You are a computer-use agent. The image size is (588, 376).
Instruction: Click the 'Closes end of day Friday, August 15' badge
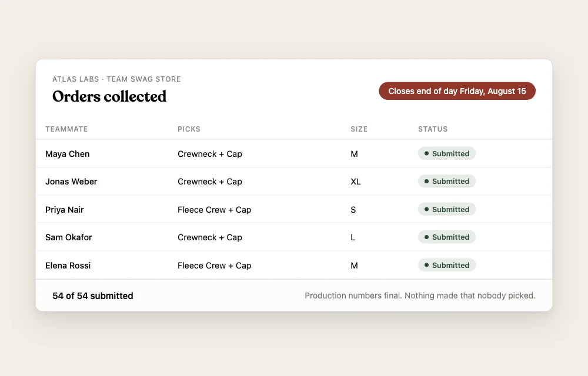tap(457, 91)
